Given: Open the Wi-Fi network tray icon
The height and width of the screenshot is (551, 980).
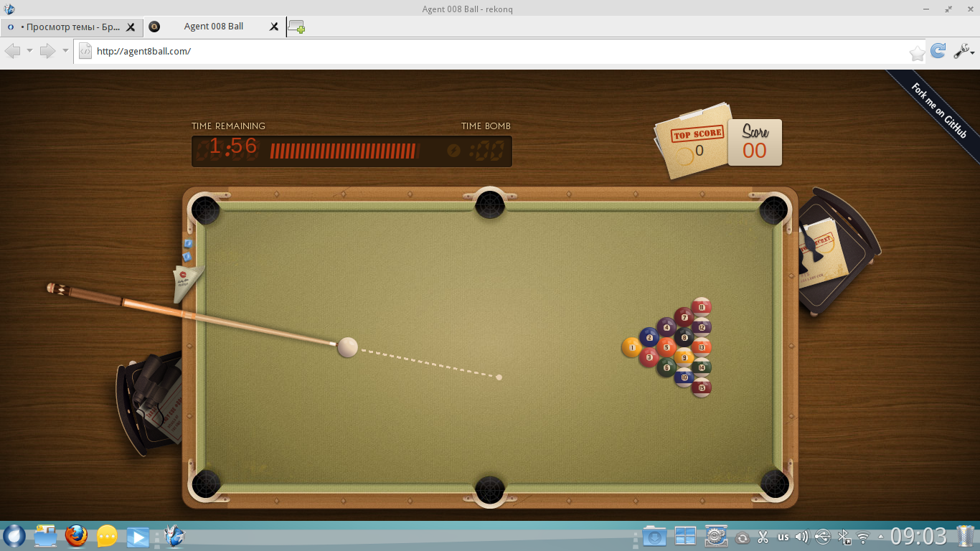Looking at the screenshot, I should [863, 537].
